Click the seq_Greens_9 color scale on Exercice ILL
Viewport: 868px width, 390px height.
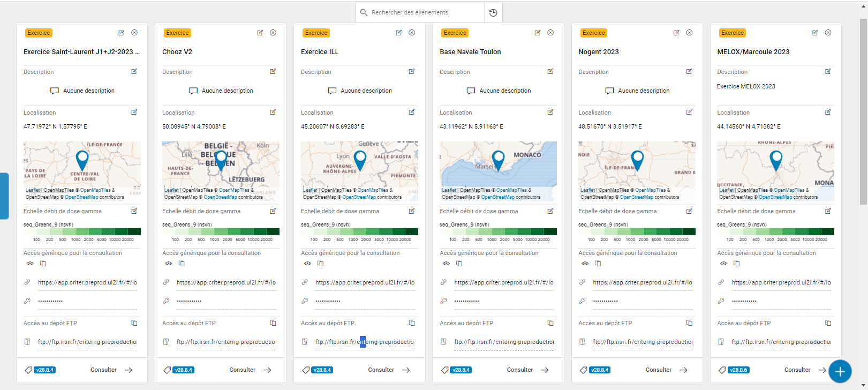(x=359, y=232)
